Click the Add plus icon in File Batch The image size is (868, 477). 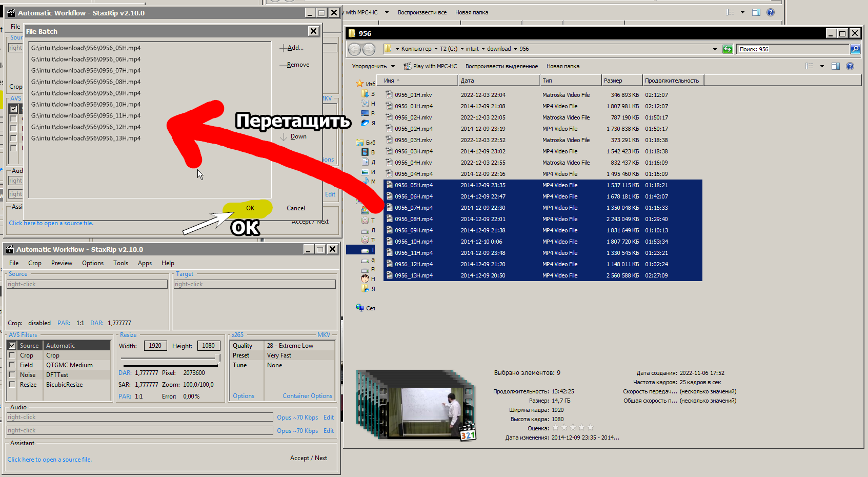click(282, 48)
